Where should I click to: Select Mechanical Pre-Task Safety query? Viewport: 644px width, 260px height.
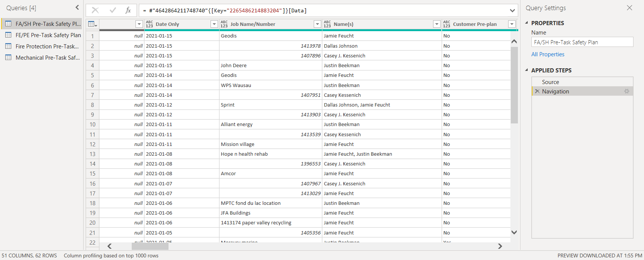pos(42,57)
